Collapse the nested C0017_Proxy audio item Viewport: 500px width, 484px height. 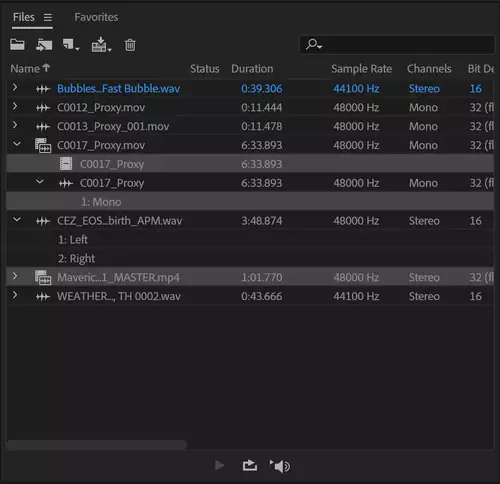point(40,182)
